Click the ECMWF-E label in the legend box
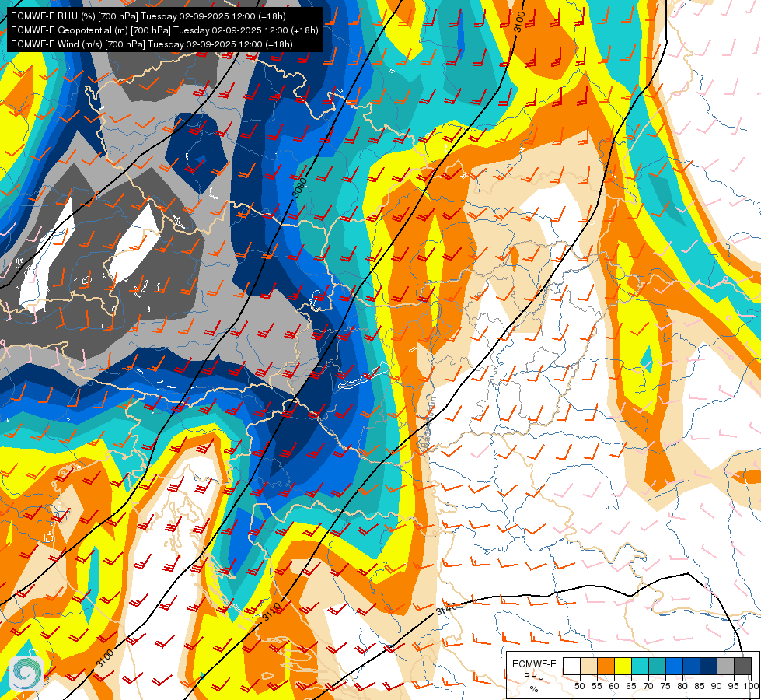Screen dimensions: 761x700 pos(534,664)
